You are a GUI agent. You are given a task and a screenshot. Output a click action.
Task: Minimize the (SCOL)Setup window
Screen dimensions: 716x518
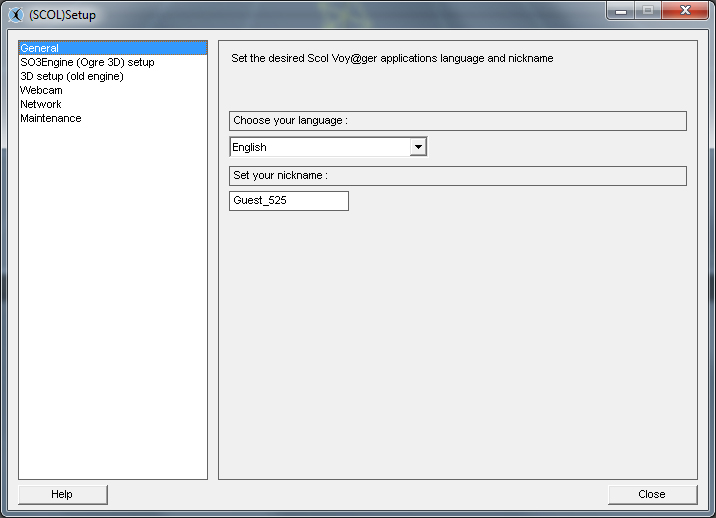point(621,11)
